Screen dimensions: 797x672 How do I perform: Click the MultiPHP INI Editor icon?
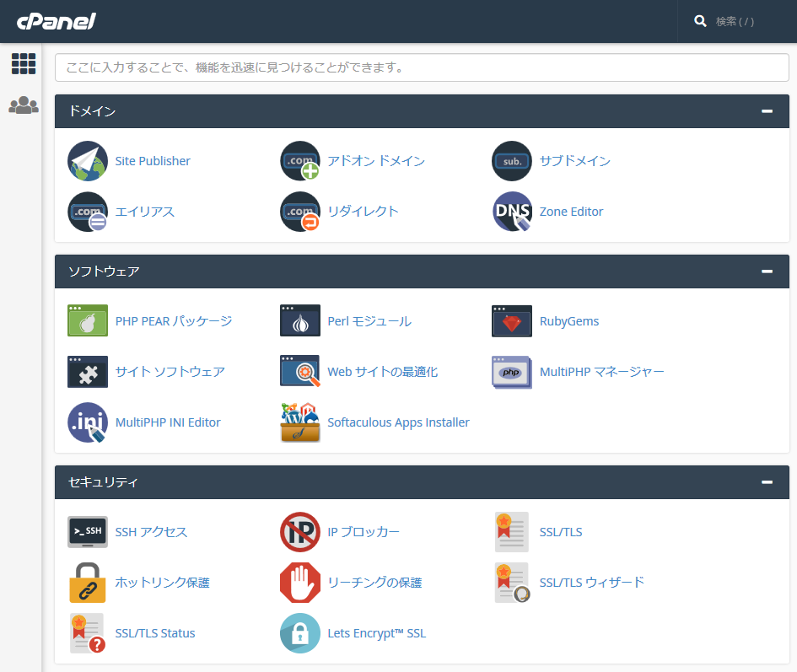tap(88, 422)
